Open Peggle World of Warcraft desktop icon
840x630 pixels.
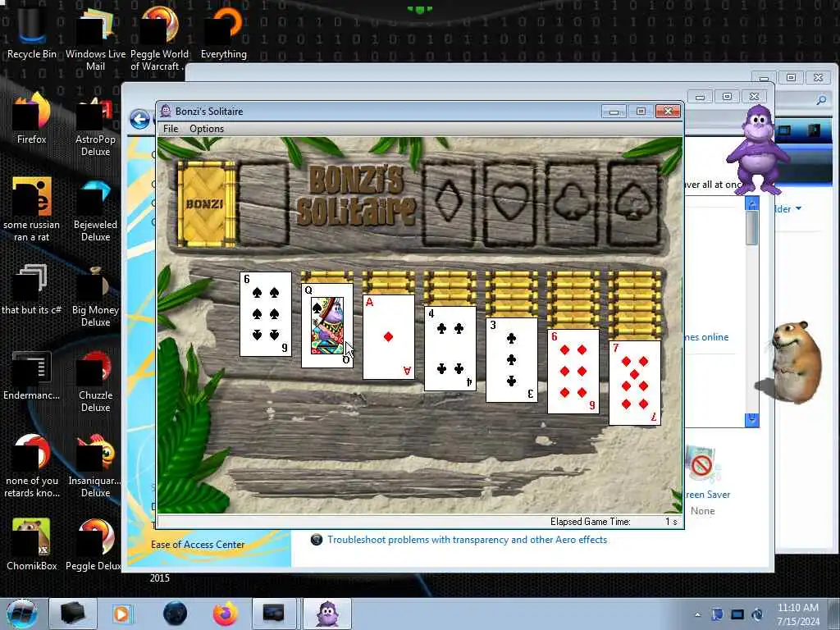pos(159,39)
